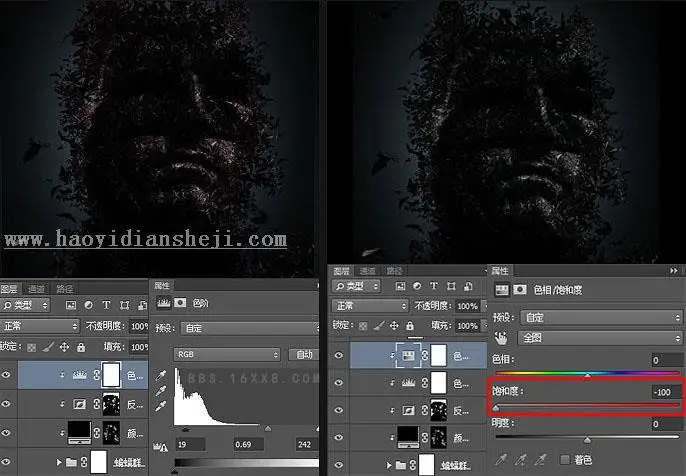Expand the 蝙蝠群 group in Levels screenshot
This screenshot has height=476, width=686.
pyautogui.click(x=59, y=462)
